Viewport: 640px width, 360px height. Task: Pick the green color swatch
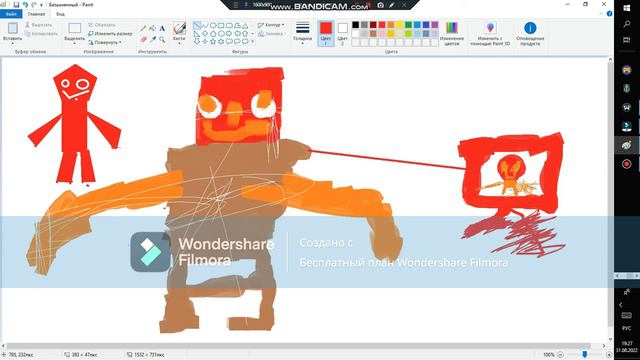click(x=408, y=25)
